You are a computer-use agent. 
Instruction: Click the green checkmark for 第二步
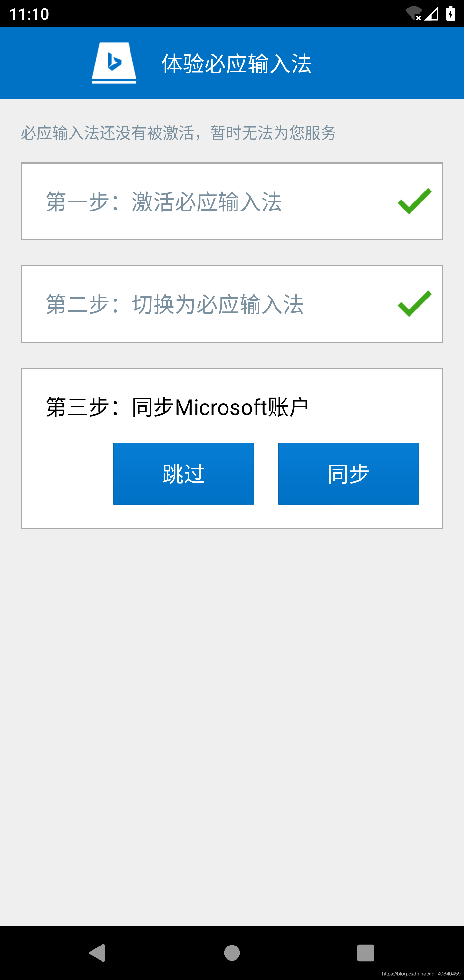tap(415, 304)
